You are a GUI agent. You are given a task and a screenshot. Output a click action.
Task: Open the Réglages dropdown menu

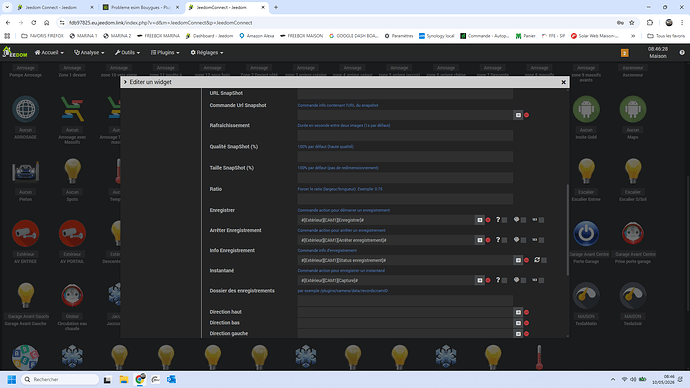click(x=206, y=52)
